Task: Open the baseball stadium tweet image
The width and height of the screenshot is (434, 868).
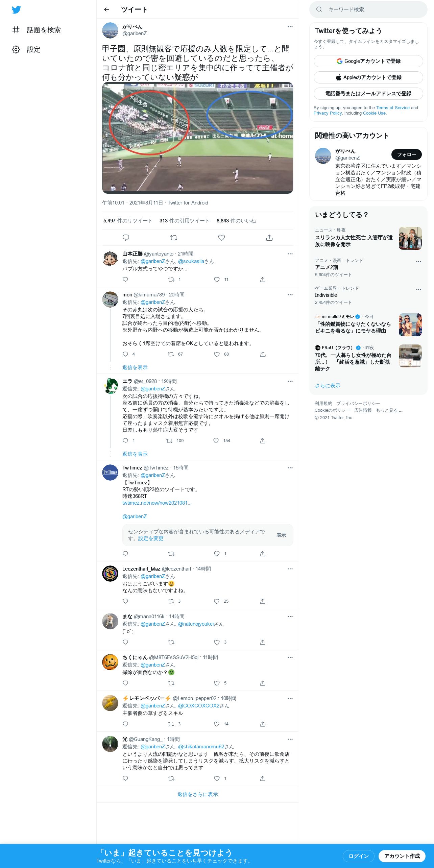Action: pos(198,138)
